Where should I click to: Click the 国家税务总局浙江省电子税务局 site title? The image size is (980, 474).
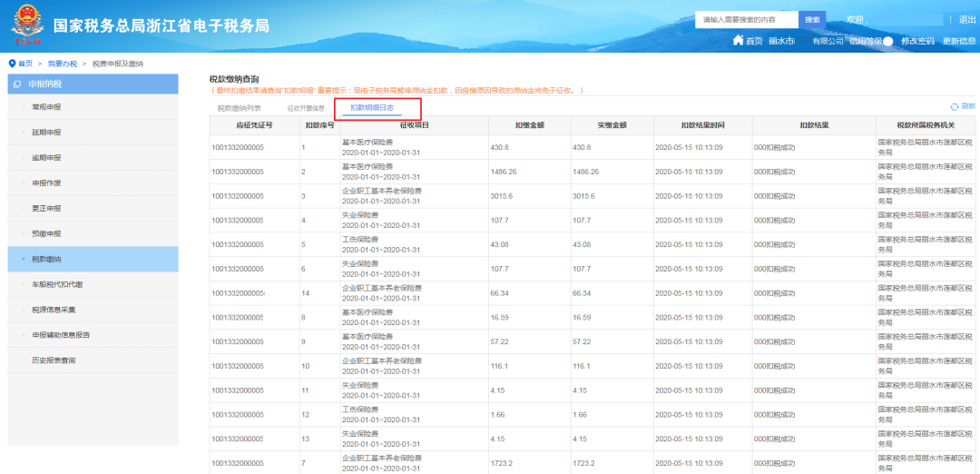[x=162, y=25]
